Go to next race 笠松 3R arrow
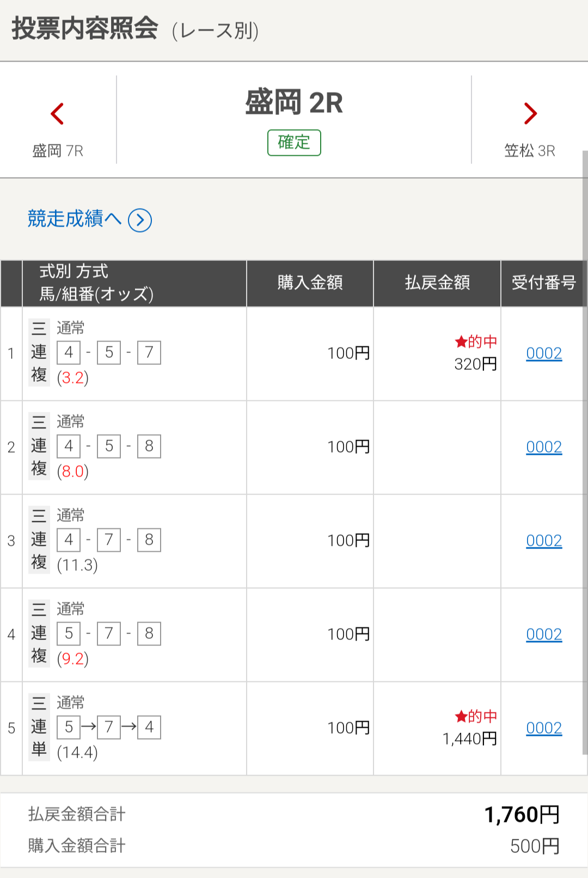 [x=530, y=113]
